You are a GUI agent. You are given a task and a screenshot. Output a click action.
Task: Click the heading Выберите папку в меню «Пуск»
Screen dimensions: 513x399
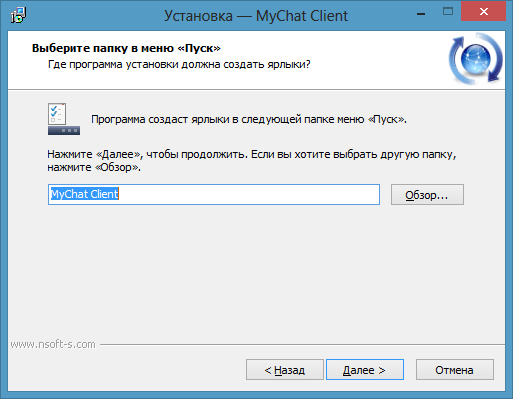click(126, 48)
